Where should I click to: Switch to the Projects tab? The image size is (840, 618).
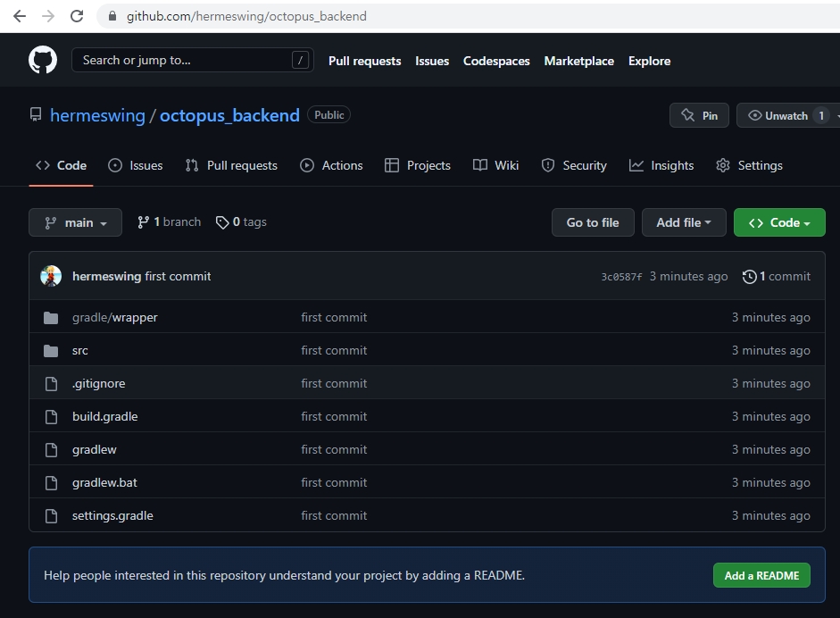[x=418, y=165]
